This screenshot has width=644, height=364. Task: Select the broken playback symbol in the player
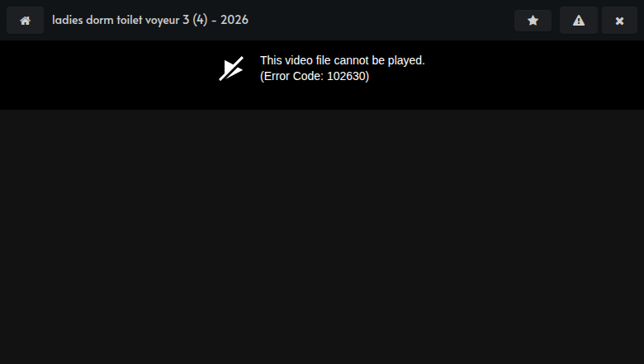(x=231, y=69)
